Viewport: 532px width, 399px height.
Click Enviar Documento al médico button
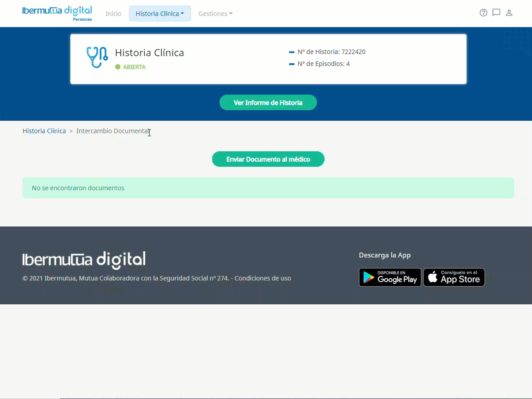(x=268, y=159)
